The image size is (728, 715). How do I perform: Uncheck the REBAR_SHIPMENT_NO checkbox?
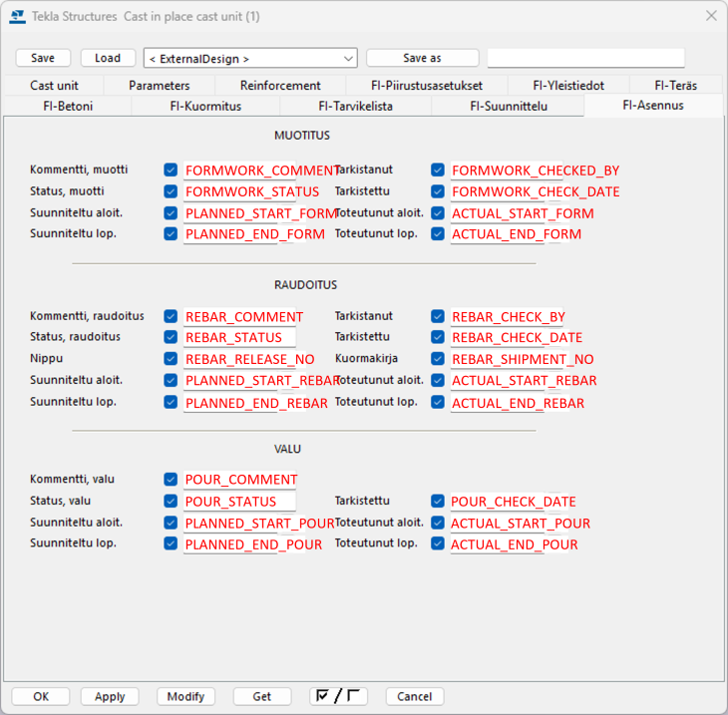(438, 359)
